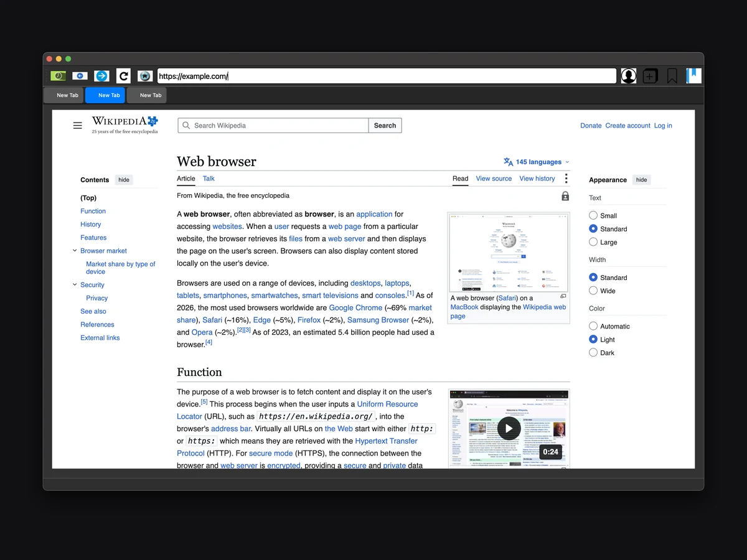Select Wide page width

[x=593, y=291]
